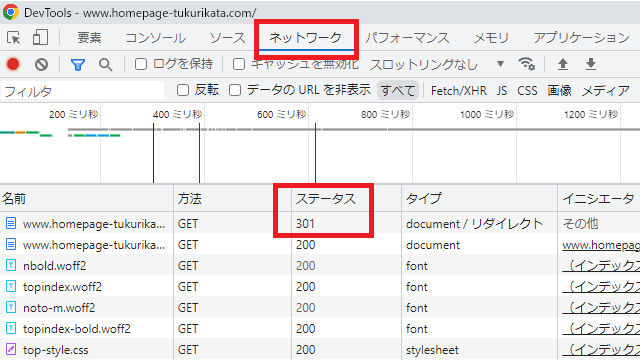640x360 pixels.
Task: Click the 800 ミリ秒 timeline label
Action: tap(385, 115)
